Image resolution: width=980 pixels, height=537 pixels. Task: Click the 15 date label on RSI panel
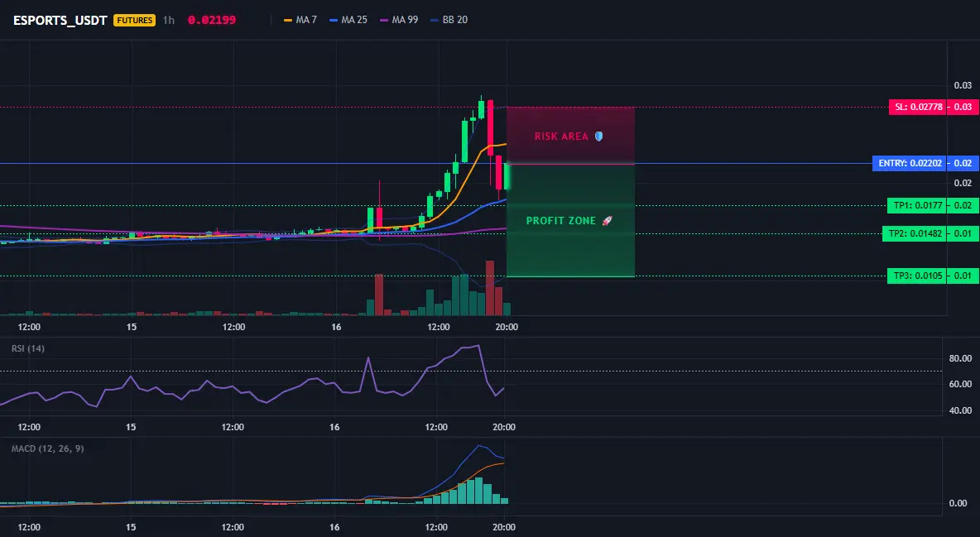(x=131, y=427)
